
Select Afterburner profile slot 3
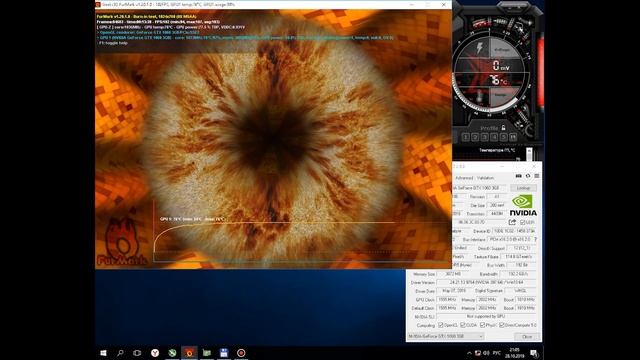484,137
